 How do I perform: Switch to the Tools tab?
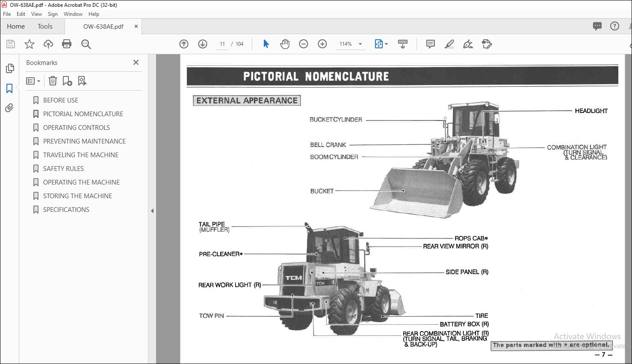pos(45,26)
